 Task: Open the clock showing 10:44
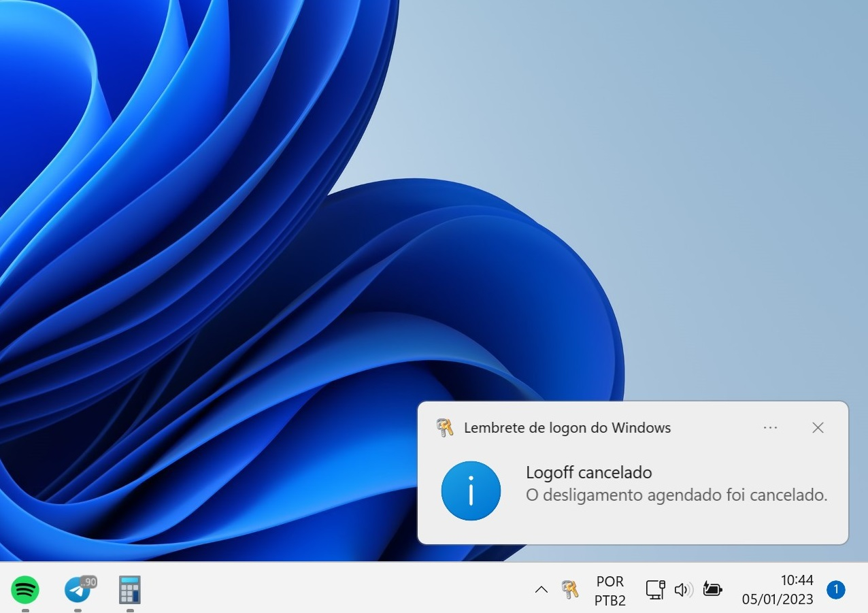point(778,590)
